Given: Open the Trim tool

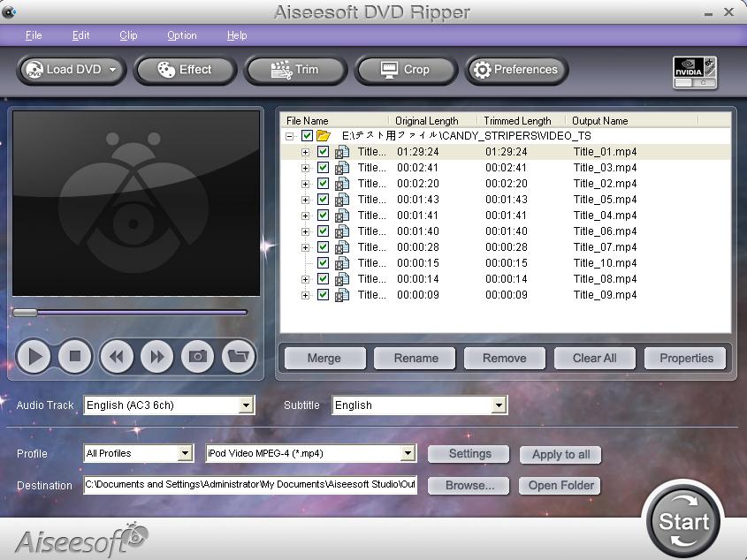Looking at the screenshot, I should (x=295, y=70).
